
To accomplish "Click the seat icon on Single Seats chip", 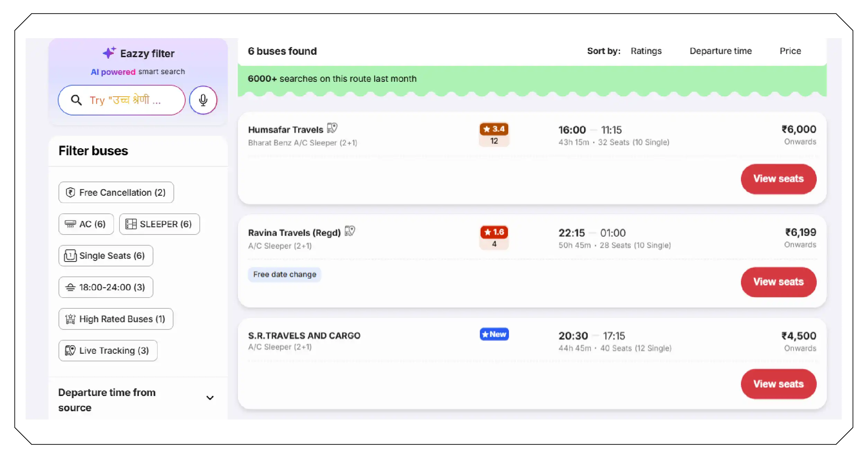I will pos(70,255).
